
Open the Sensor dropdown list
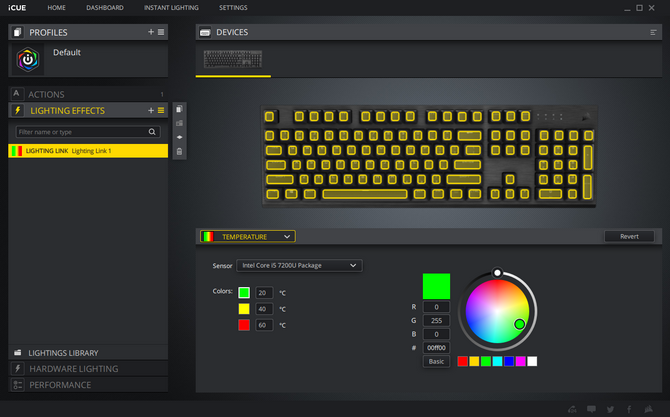point(299,265)
